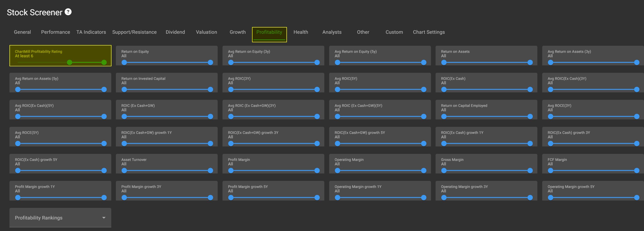Click the Profit Margin slider left handle
Screen dimensions: 644x231
(x=231, y=170)
